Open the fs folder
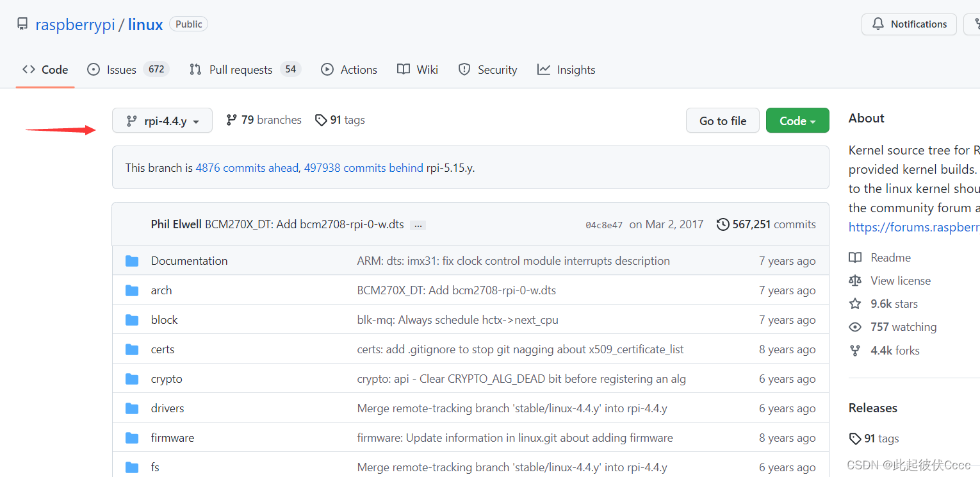Screen dimensions: 980x477 (155, 467)
